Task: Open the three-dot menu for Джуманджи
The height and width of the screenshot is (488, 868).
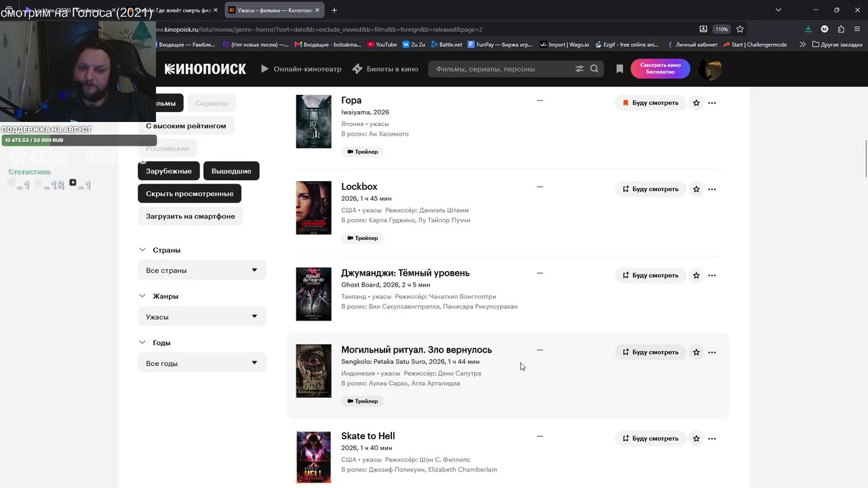Action: pyautogui.click(x=712, y=275)
